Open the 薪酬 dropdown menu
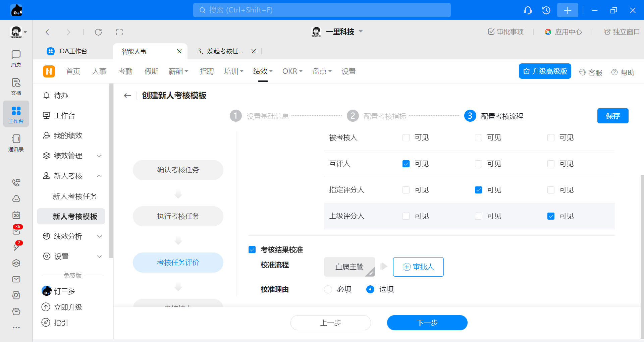644x342 pixels. coord(178,71)
